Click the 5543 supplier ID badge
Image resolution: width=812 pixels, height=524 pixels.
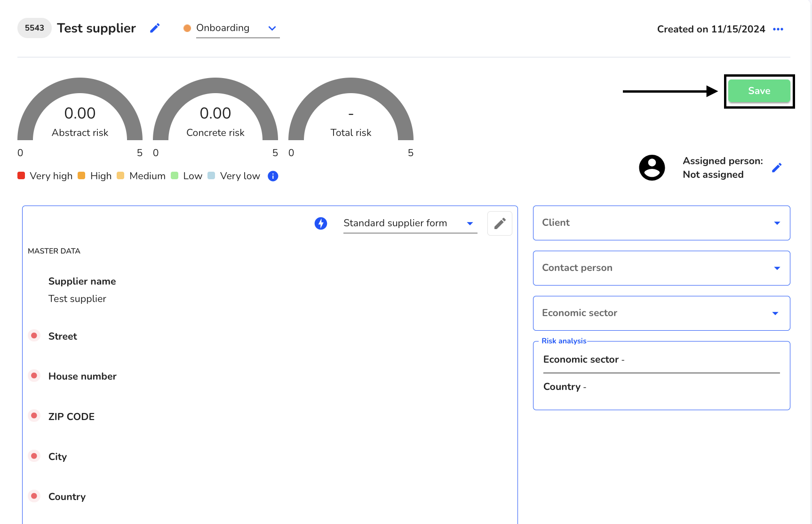tap(34, 28)
